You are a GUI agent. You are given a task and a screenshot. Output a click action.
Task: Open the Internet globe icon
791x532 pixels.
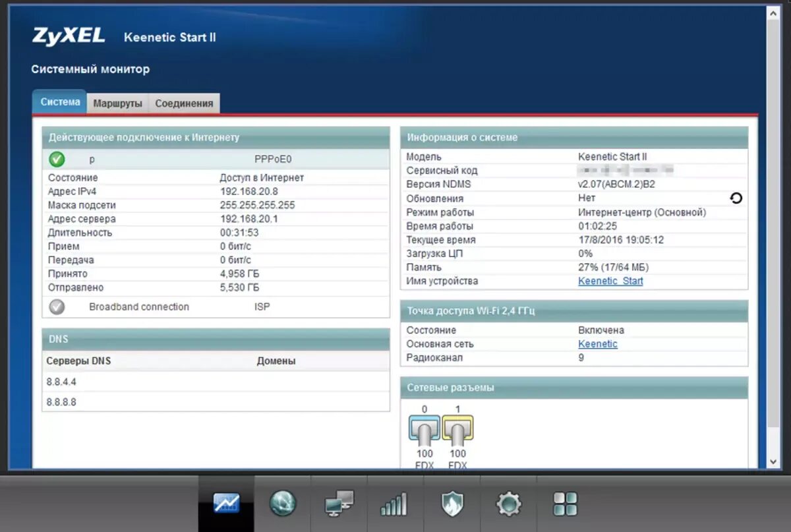point(283,504)
